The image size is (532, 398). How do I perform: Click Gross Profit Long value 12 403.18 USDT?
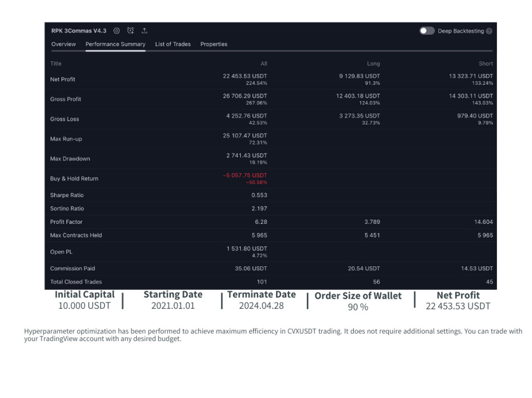[x=358, y=96]
